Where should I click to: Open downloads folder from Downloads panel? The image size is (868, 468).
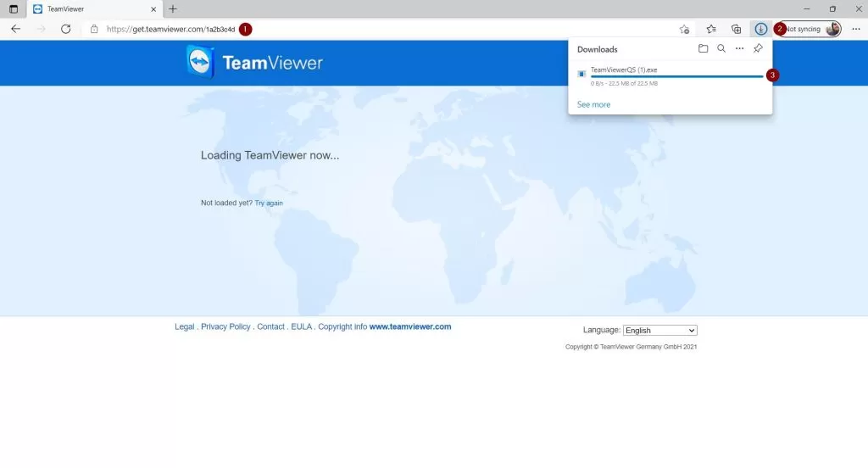click(703, 49)
